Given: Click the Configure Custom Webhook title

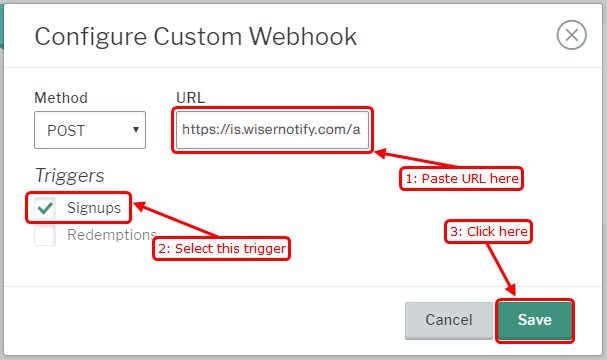Looking at the screenshot, I should tap(196, 37).
